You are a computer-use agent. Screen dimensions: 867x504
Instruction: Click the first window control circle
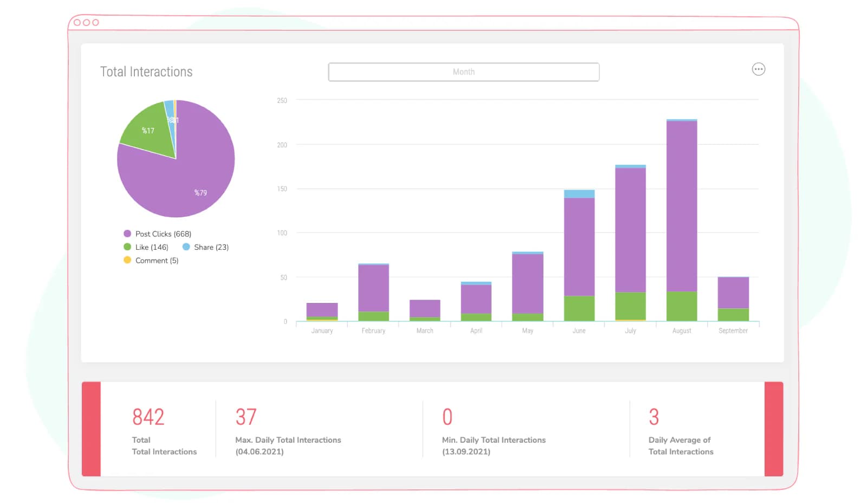[x=77, y=22]
